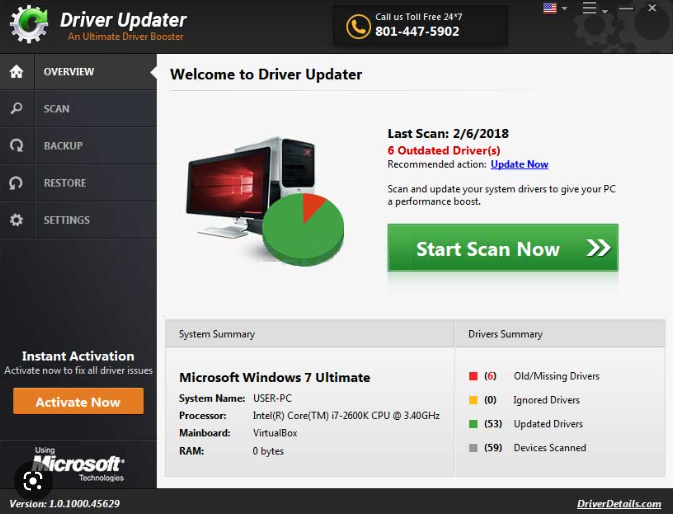Screen dimensions: 673x514
Task: Click the (6) old drivers count
Action: click(x=490, y=376)
